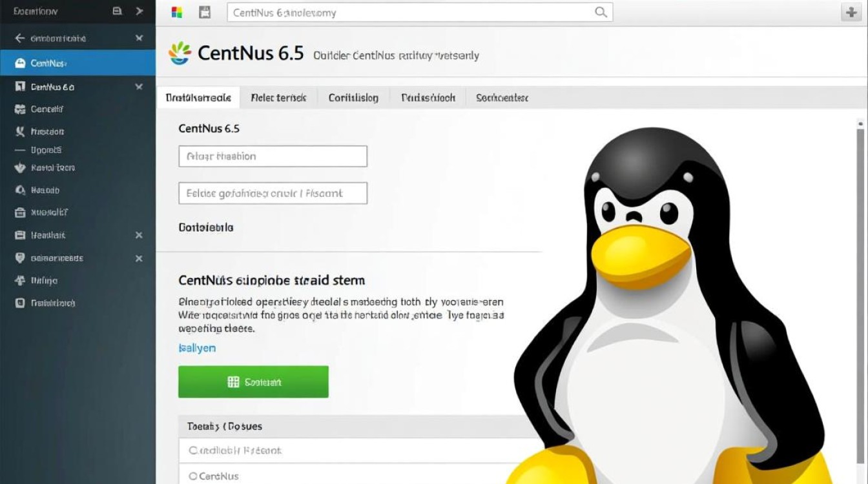This screenshot has width=868, height=484.
Task: Switch to the Release notes tab
Action: [279, 97]
